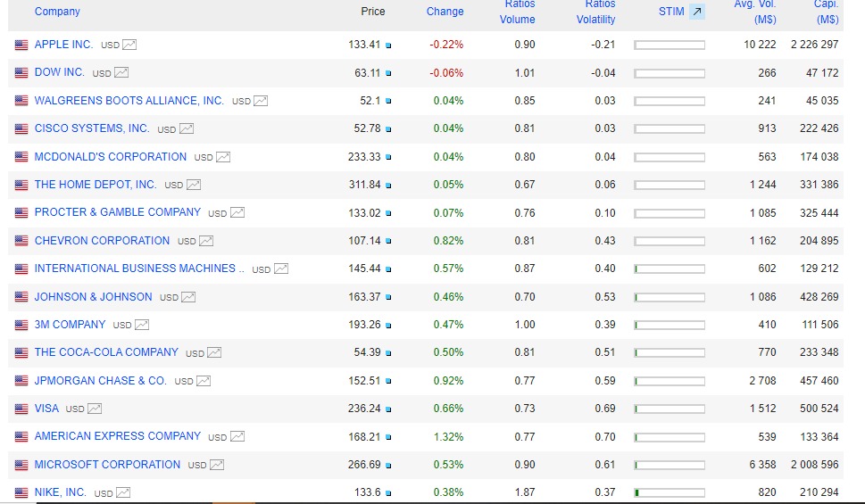Open chart icon for 3M Company
Image resolution: width=865 pixels, height=504 pixels.
142,325
